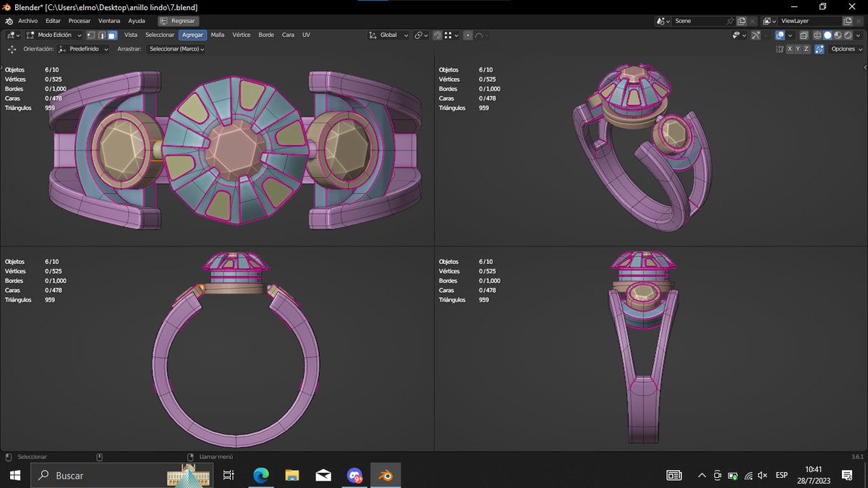Switch to wireframe shading
This screenshot has width=868, height=488.
point(817,35)
